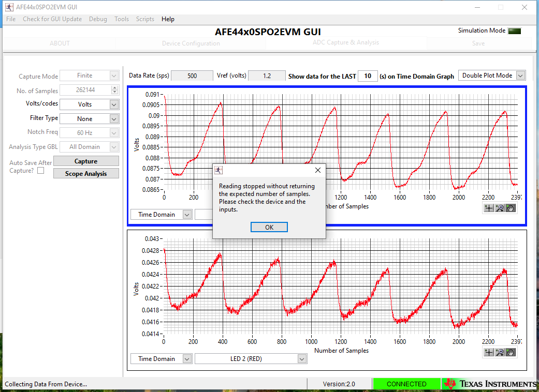Click the AFE44x0SPO2EVM app icon in title bar
The image size is (539, 392).
9,7
